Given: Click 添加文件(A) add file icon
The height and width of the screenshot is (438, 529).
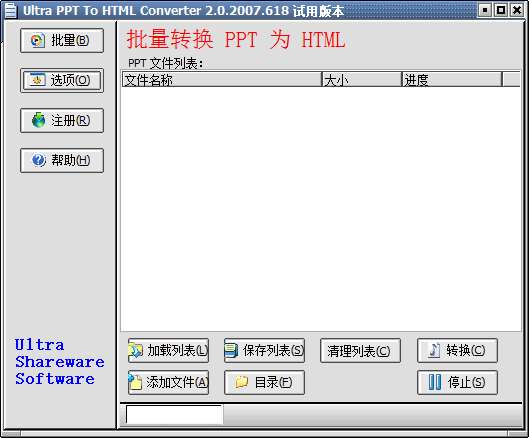Looking at the screenshot, I should point(135,382).
